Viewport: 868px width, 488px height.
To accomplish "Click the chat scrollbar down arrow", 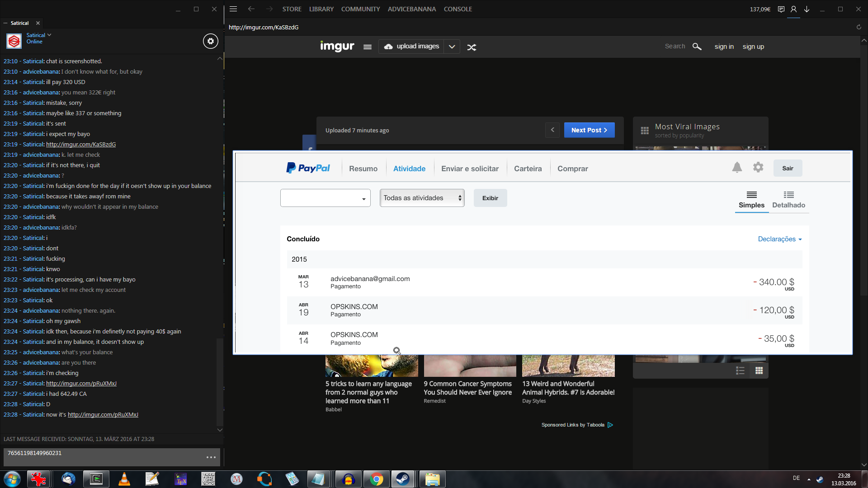I will (x=220, y=430).
